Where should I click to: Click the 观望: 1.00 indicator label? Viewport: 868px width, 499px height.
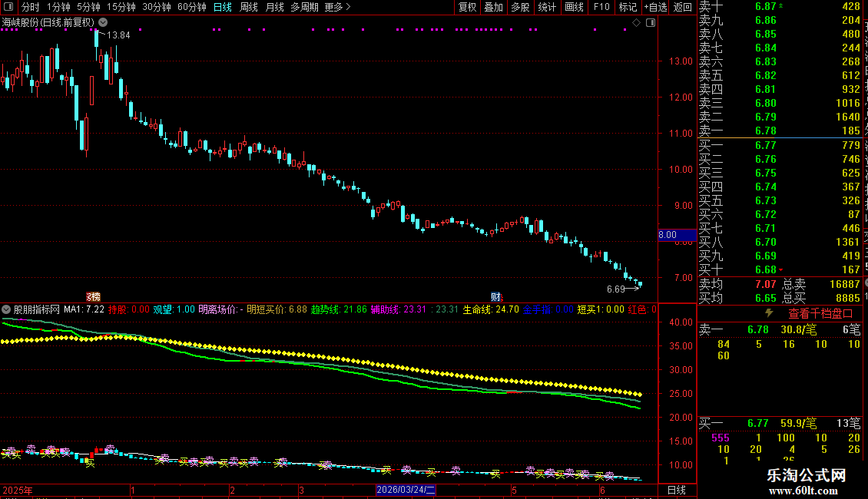click(x=174, y=309)
